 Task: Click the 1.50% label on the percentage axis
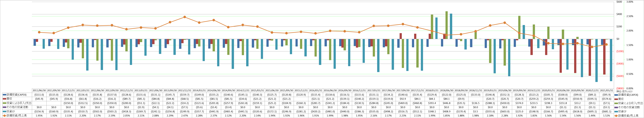click(x=629, y=45)
